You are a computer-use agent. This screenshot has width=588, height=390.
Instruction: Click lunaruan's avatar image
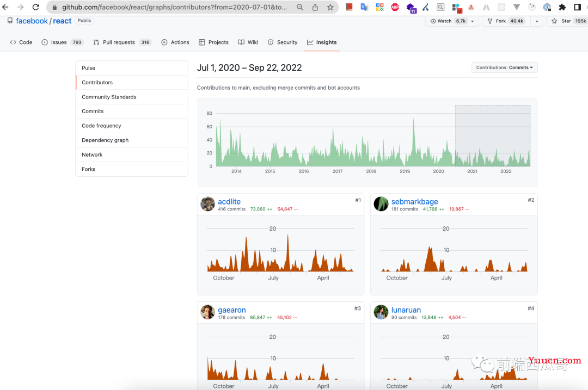(x=381, y=312)
